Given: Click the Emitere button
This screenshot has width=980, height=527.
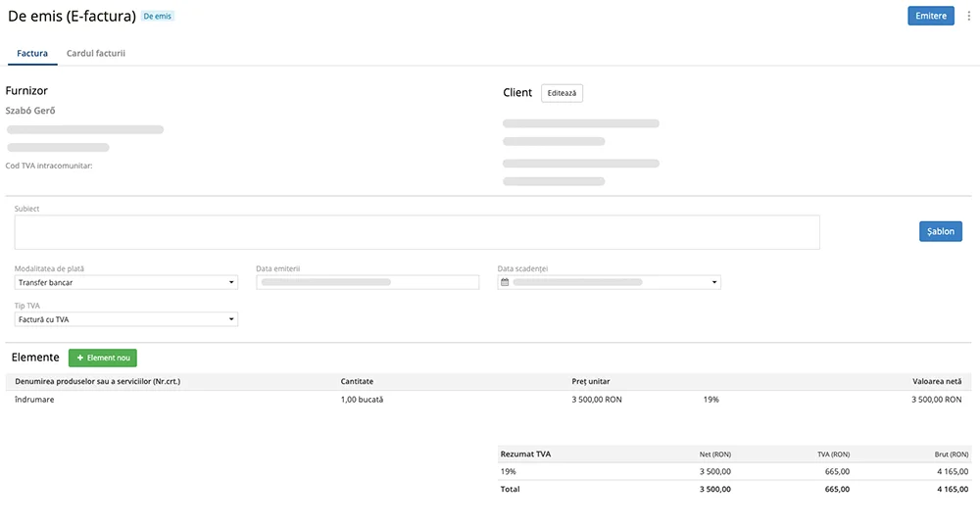Looking at the screenshot, I should click(930, 16).
